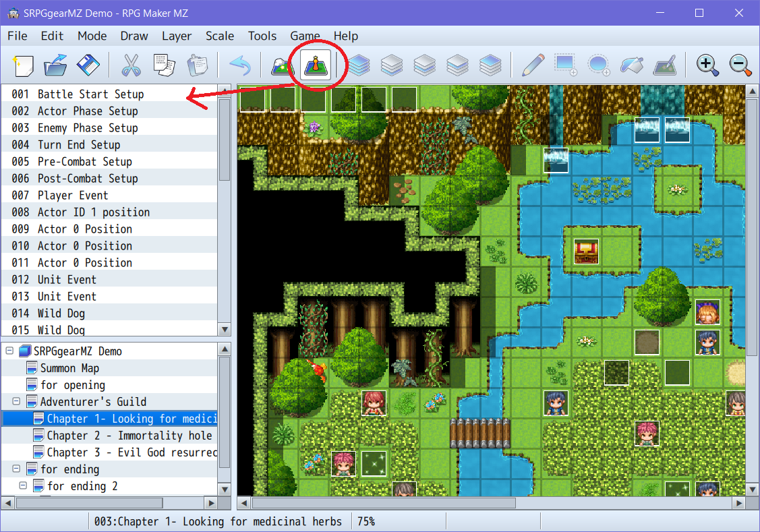Undo the last action
Image resolution: width=760 pixels, height=532 pixels.
click(x=240, y=65)
